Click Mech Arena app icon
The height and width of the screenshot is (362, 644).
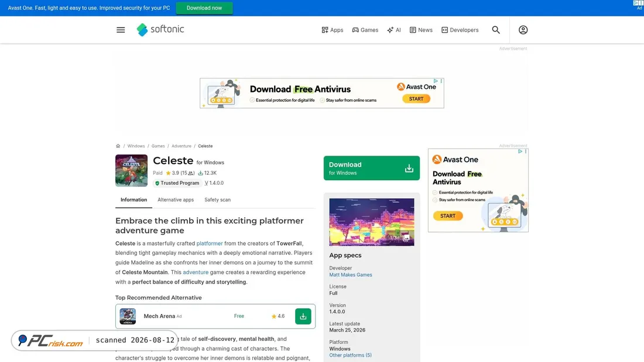pos(128,316)
